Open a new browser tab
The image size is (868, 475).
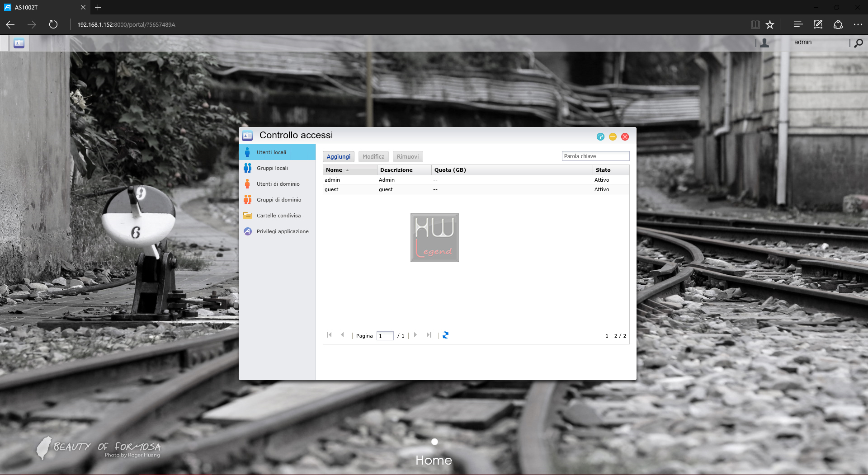(x=98, y=7)
